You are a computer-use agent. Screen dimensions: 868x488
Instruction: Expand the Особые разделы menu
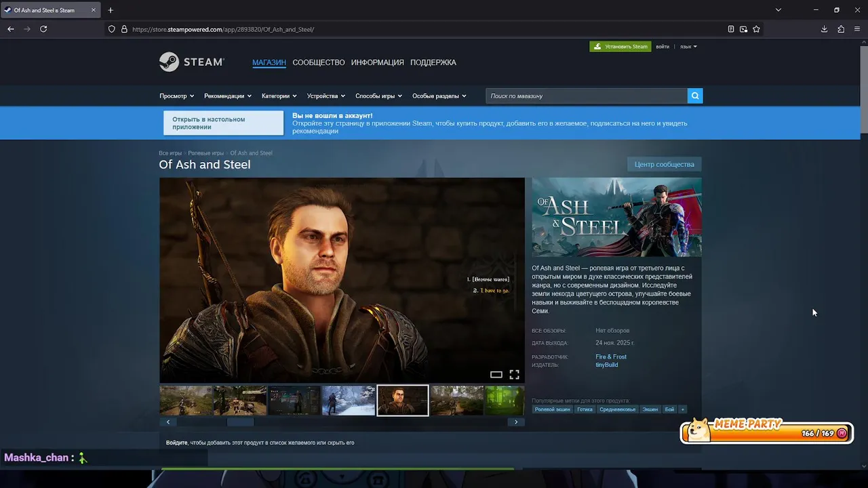click(439, 96)
